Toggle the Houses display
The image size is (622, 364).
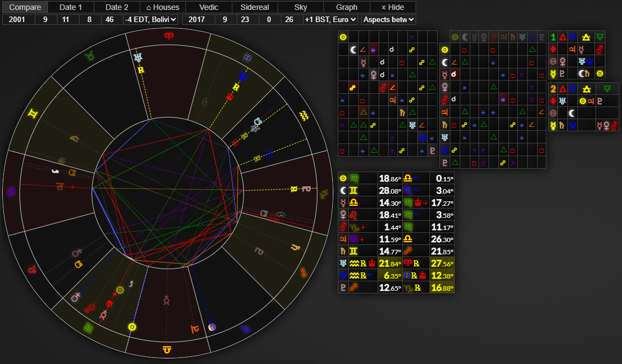[x=163, y=7]
